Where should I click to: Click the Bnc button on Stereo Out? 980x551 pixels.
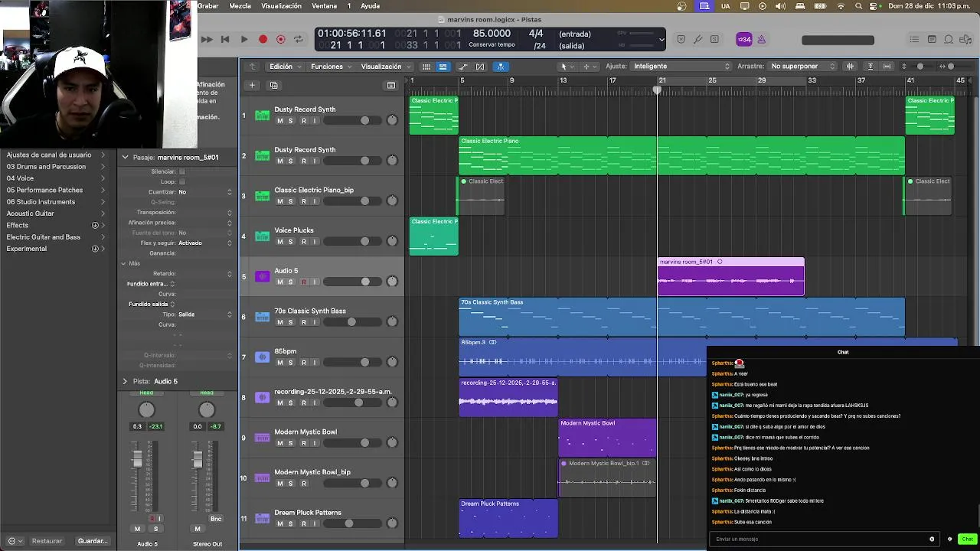pos(216,519)
